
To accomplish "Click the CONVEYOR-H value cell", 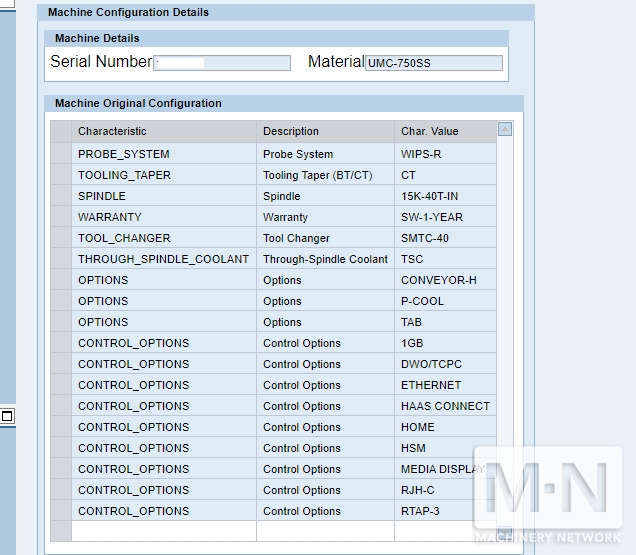I will tap(445, 280).
